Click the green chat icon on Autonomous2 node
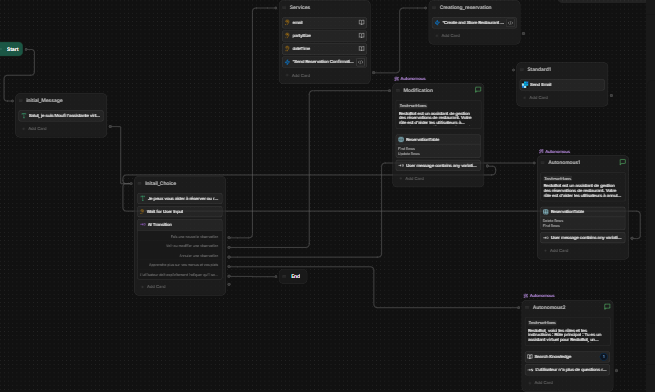The width and height of the screenshot is (655, 392). pyautogui.click(x=607, y=307)
